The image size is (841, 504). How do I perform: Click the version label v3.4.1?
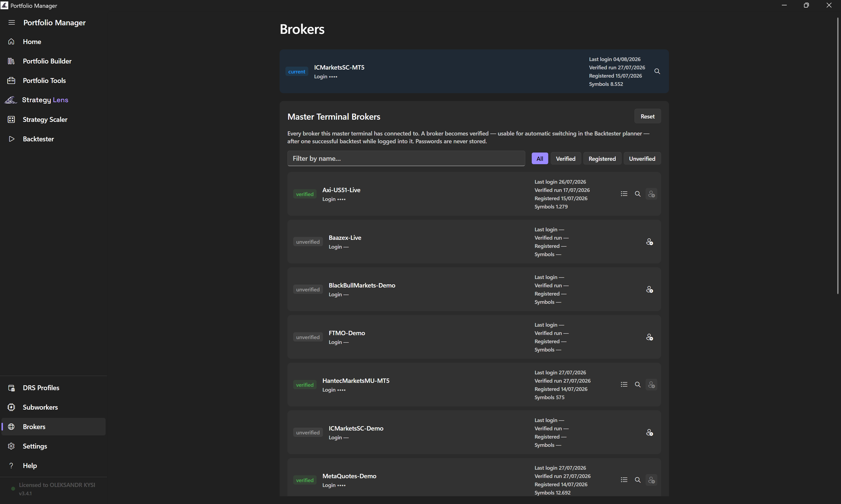(x=25, y=494)
